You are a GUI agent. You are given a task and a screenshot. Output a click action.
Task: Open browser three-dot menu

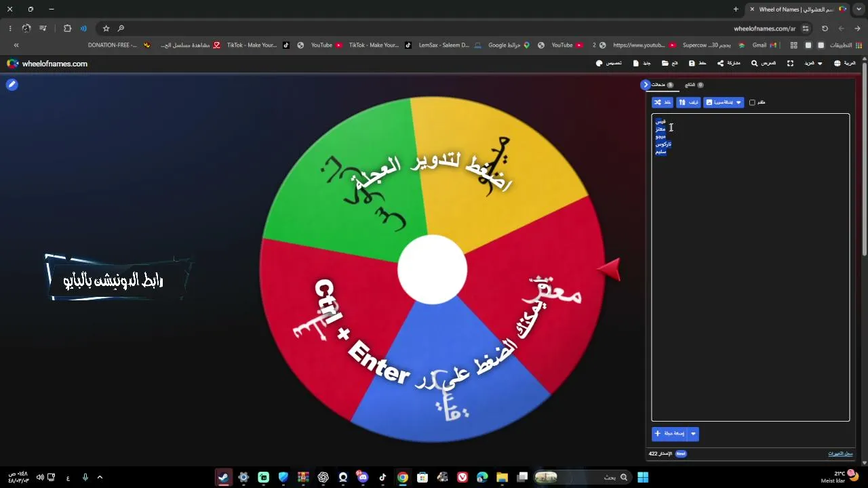(10, 28)
